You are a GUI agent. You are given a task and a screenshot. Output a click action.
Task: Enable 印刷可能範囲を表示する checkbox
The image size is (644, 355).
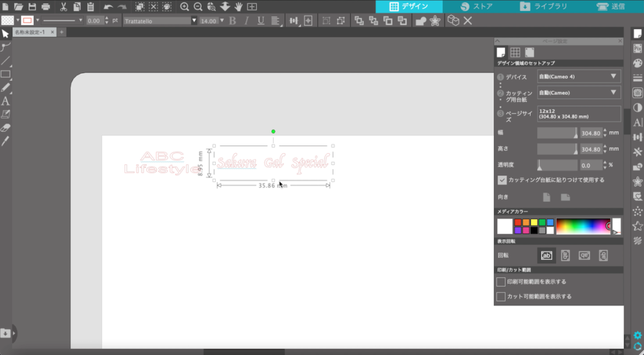(501, 281)
